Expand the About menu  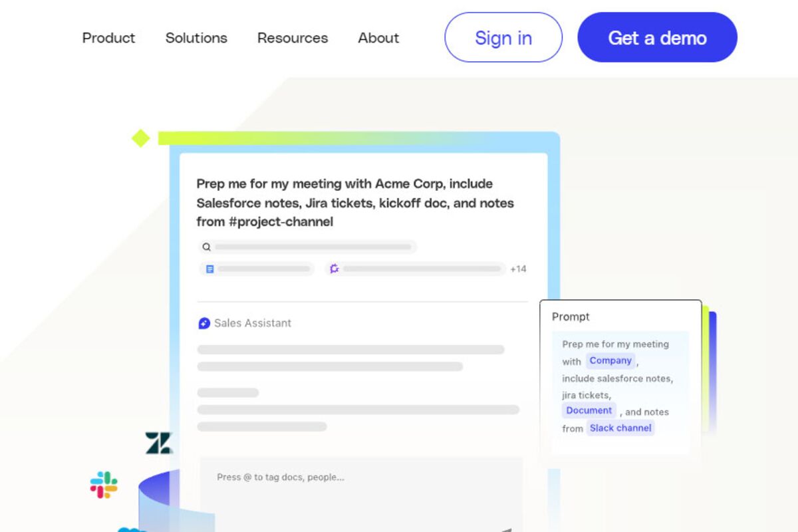click(378, 38)
